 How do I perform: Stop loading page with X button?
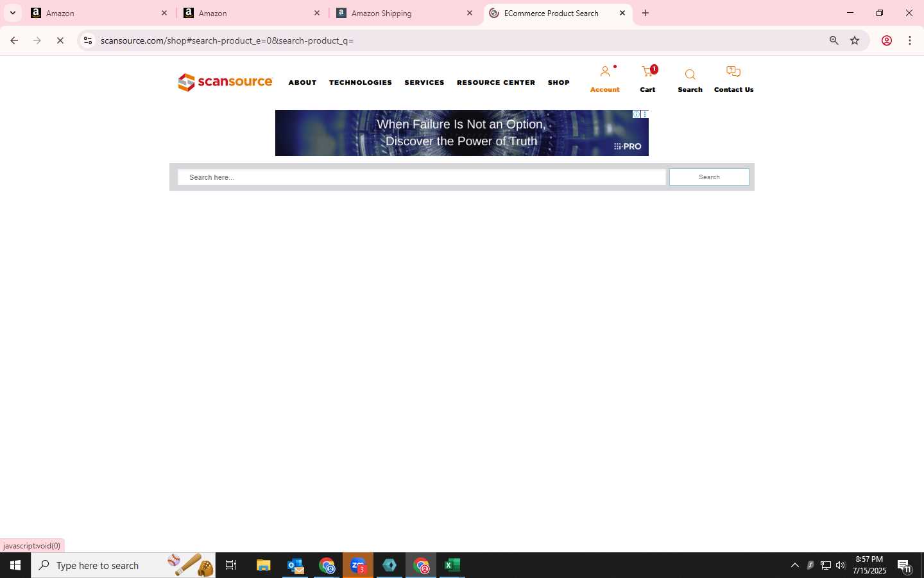coord(60,40)
